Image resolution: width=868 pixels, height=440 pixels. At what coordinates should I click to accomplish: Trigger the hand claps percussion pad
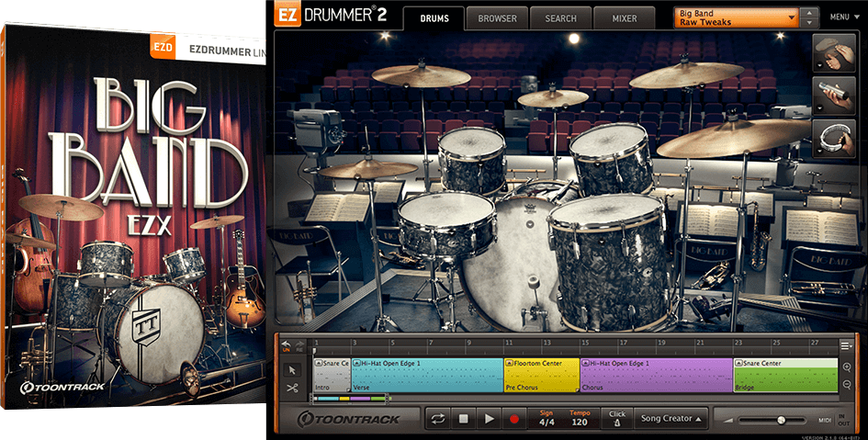coord(834,53)
